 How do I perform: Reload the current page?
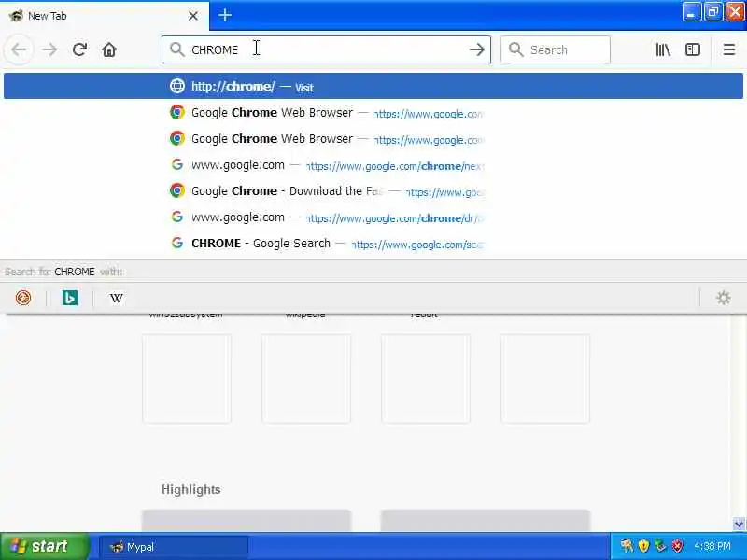[x=79, y=49]
